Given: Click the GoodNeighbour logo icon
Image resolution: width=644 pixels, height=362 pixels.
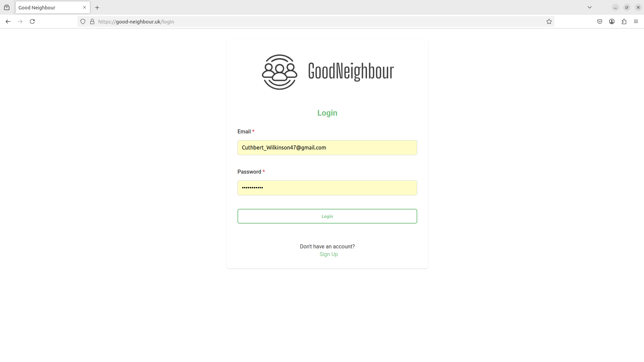Looking at the screenshot, I should [279, 72].
